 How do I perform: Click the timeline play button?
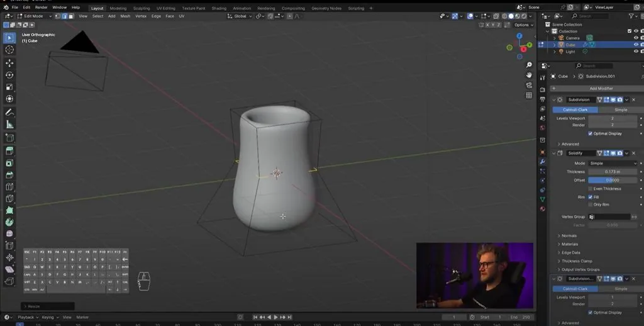[x=275, y=317]
